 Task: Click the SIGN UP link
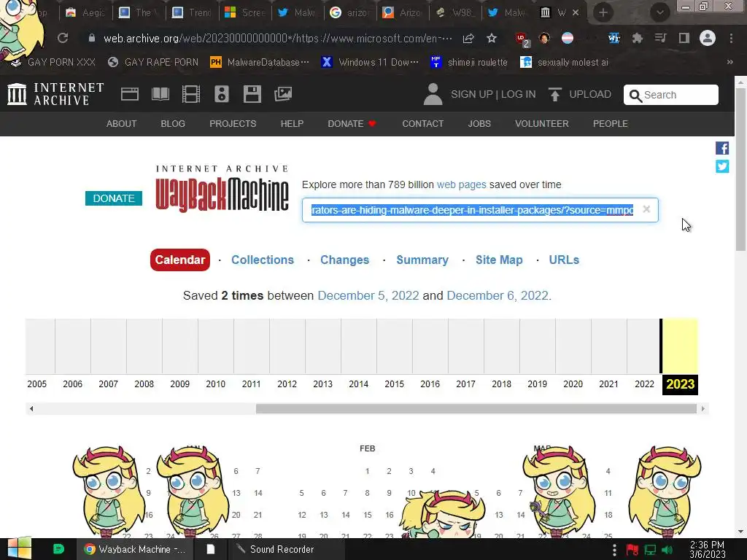(472, 94)
